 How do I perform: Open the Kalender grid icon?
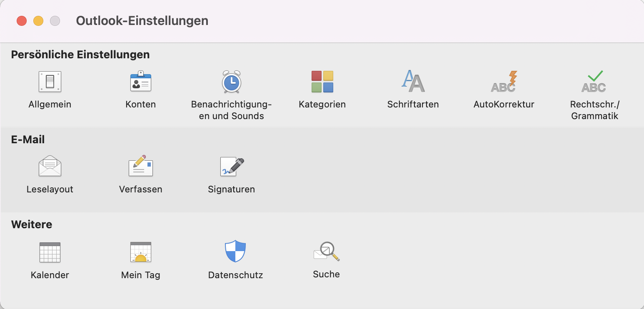point(50,252)
